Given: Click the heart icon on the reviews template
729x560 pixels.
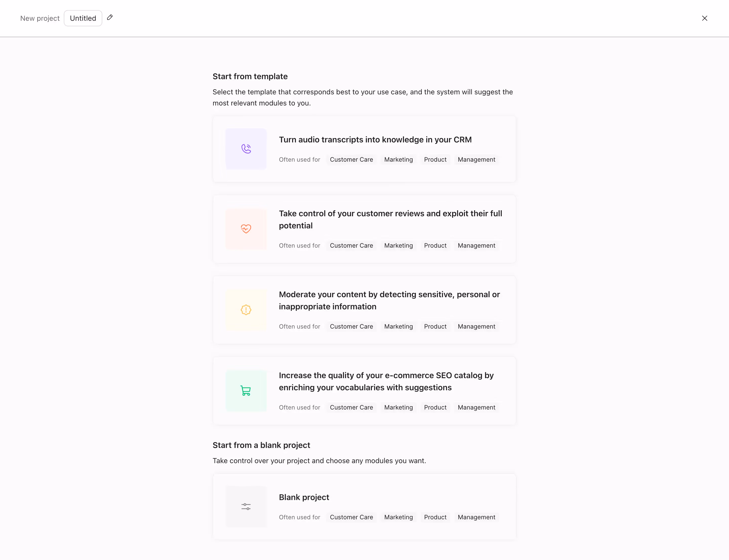Looking at the screenshot, I should click(x=246, y=229).
